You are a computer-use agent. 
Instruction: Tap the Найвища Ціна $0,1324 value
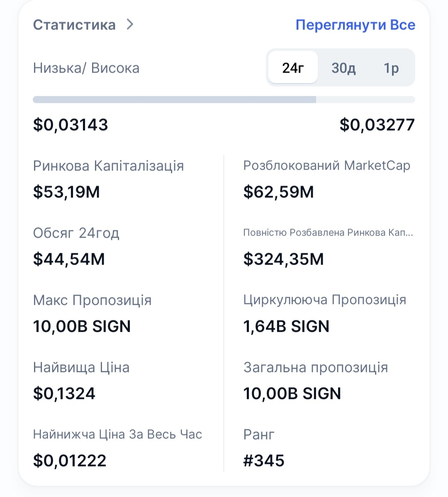pos(64,394)
